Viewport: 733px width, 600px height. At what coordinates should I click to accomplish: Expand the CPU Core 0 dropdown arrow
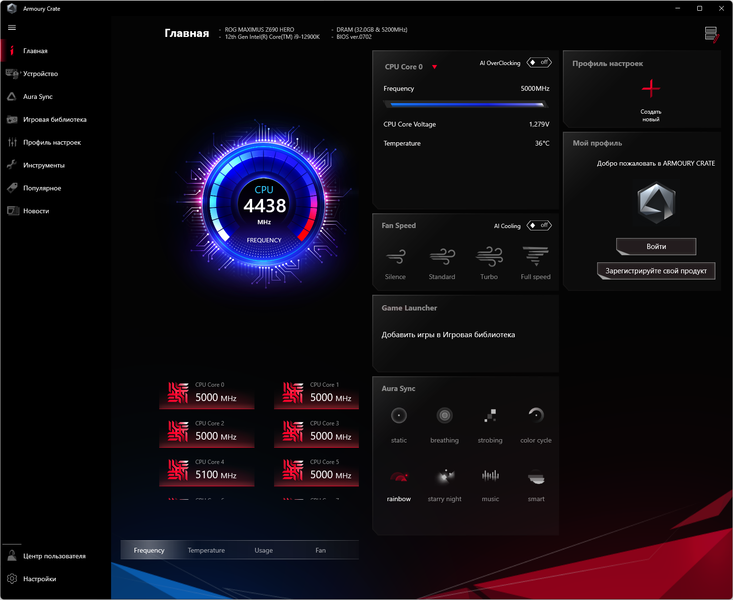(434, 67)
